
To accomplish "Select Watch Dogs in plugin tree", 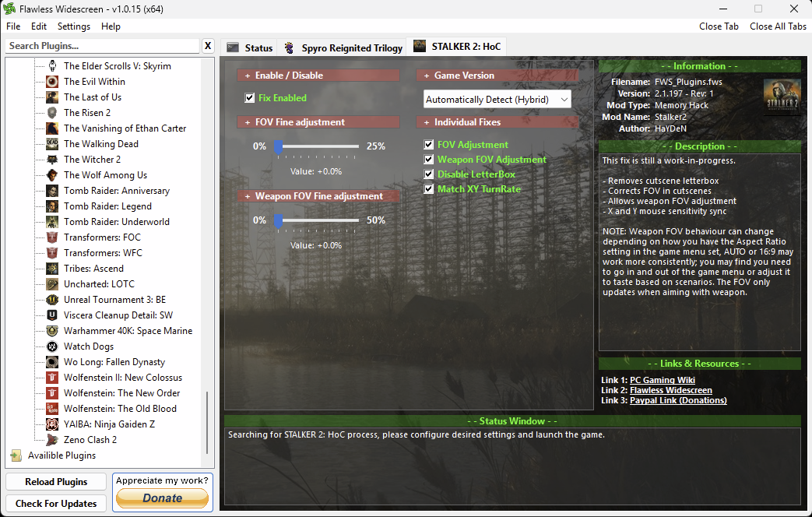I will 89,346.
